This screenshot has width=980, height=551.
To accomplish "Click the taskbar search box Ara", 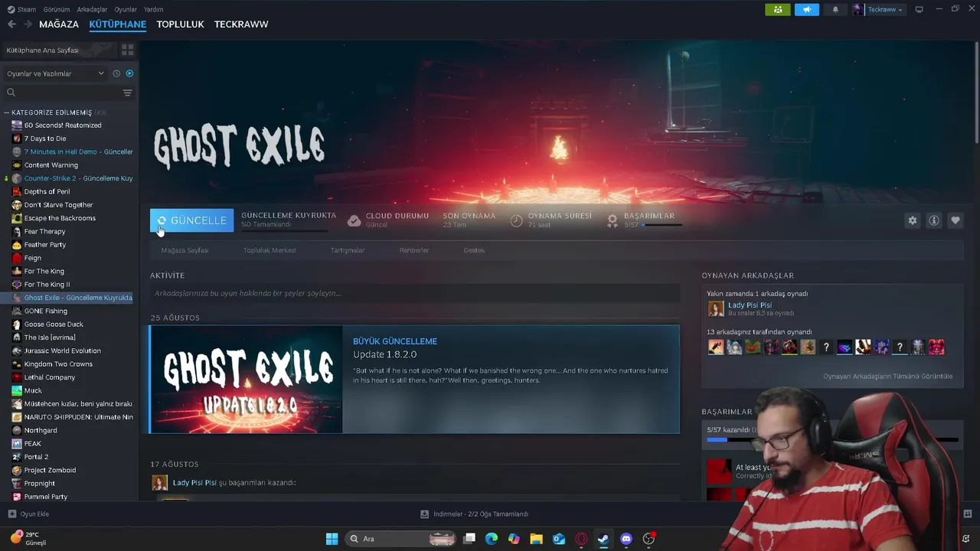I will (402, 539).
